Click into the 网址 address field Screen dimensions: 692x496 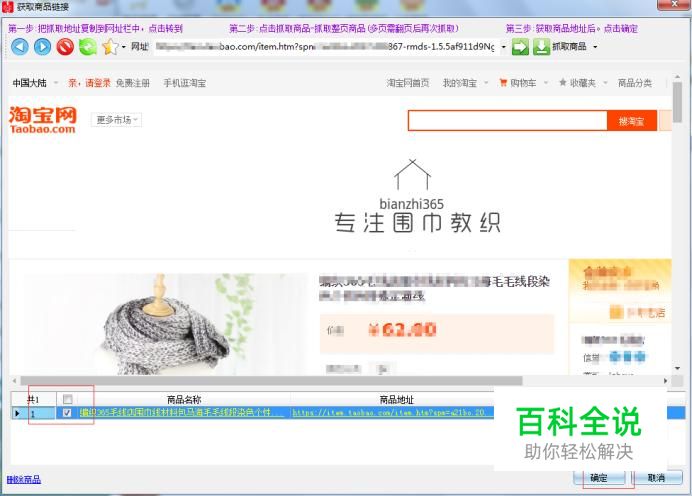coord(327,46)
